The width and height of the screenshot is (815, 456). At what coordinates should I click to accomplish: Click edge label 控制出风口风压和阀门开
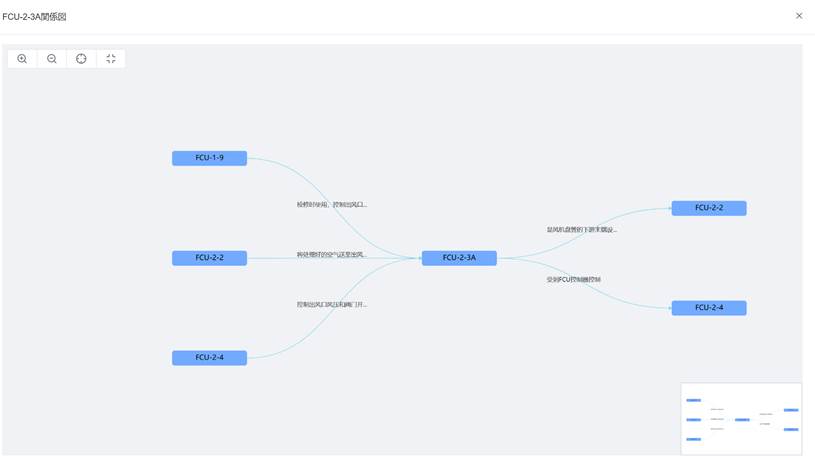(331, 304)
